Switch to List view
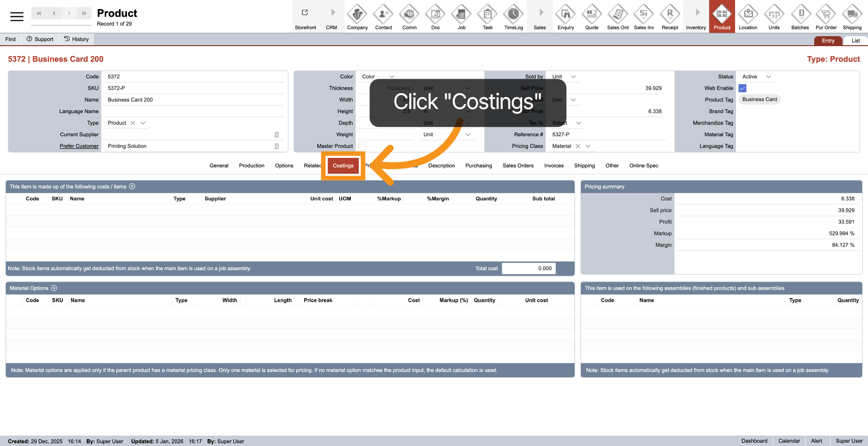This screenshot has width=868, height=446. point(855,41)
